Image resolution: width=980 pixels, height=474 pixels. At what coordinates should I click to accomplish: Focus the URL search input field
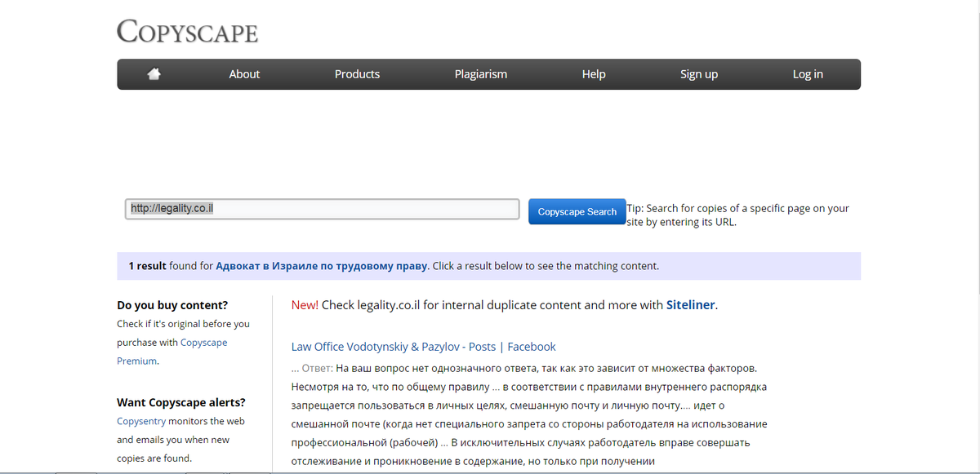pos(322,209)
